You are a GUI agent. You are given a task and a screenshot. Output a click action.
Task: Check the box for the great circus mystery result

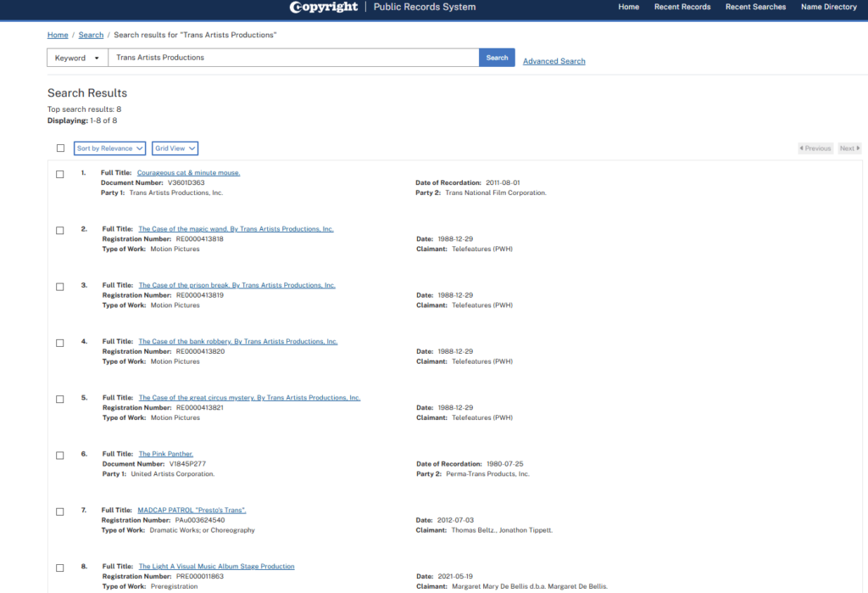pyautogui.click(x=60, y=399)
